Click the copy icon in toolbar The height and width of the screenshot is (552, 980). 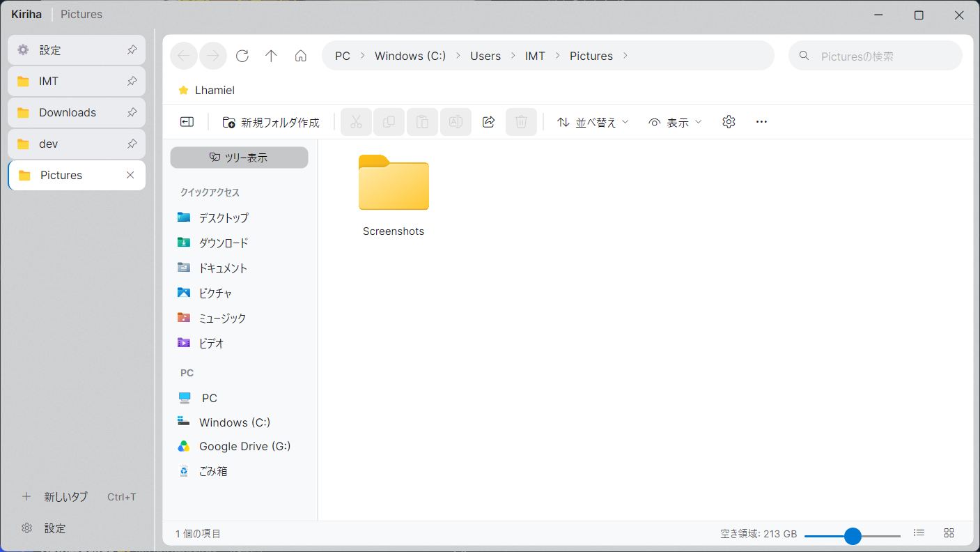tap(389, 122)
